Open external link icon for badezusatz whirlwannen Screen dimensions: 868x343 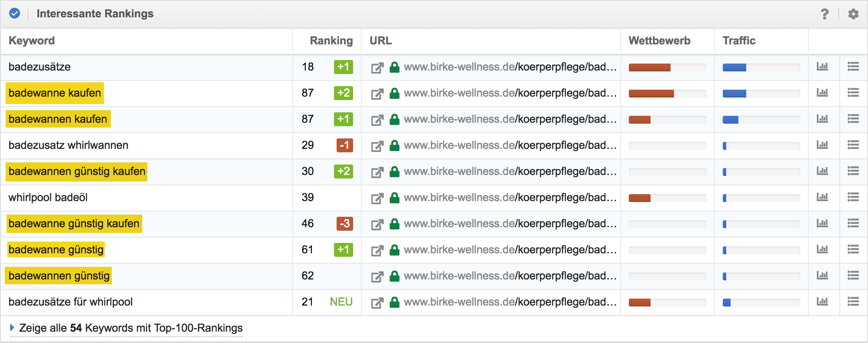pyautogui.click(x=377, y=146)
